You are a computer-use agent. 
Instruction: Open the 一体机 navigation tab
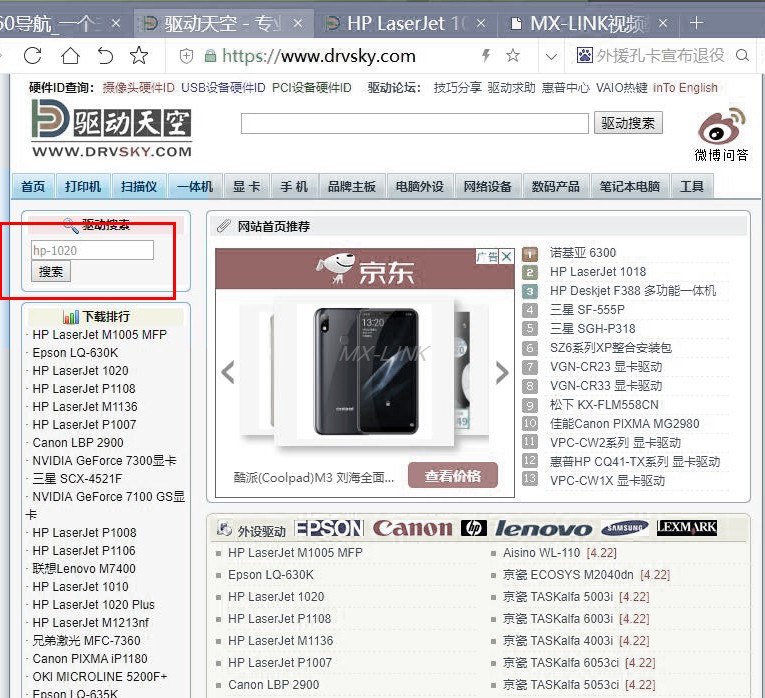point(195,186)
